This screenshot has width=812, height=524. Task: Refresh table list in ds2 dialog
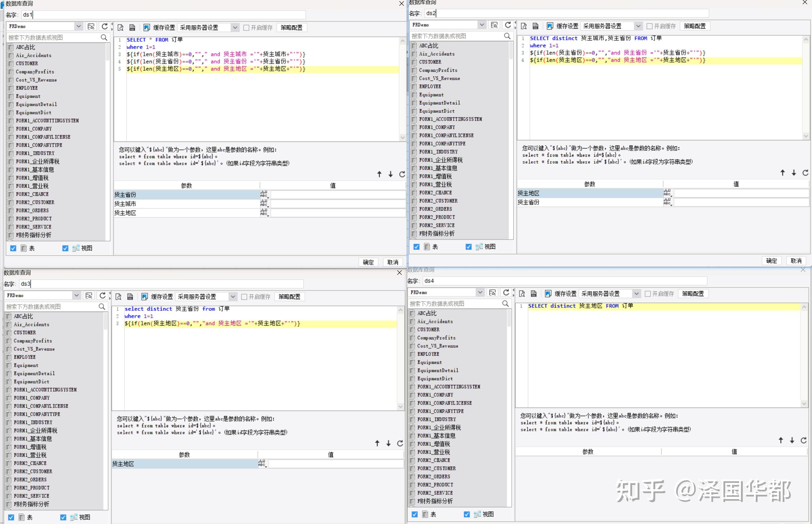click(x=508, y=25)
